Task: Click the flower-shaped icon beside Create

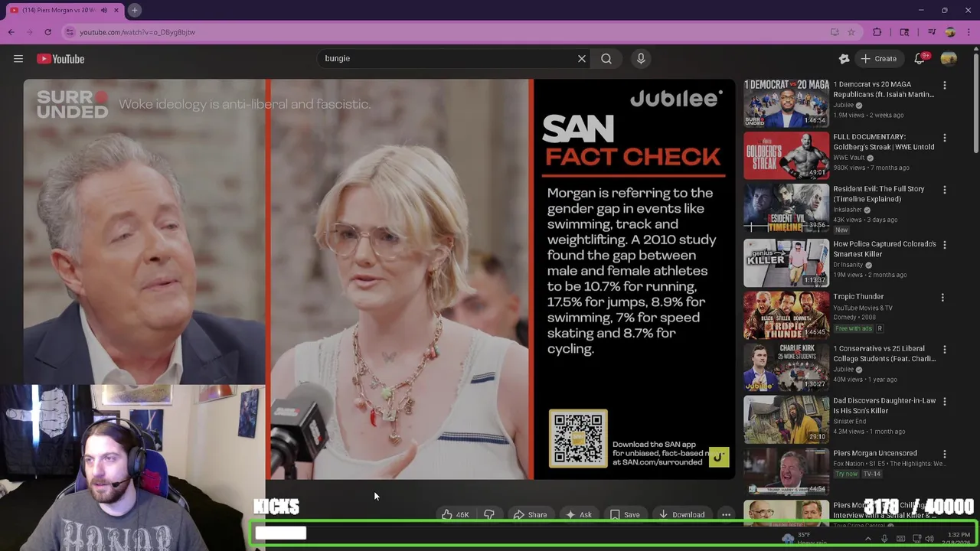Action: tap(844, 59)
